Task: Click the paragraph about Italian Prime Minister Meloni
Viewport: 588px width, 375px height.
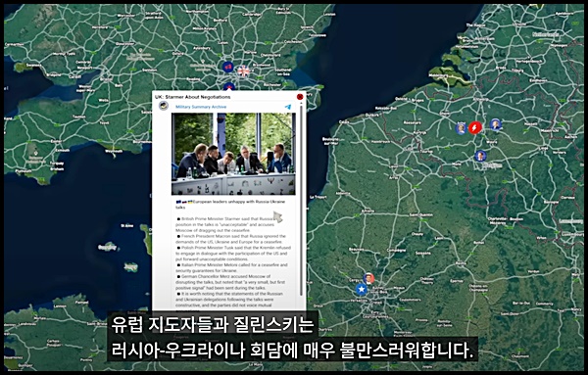Action: click(231, 267)
